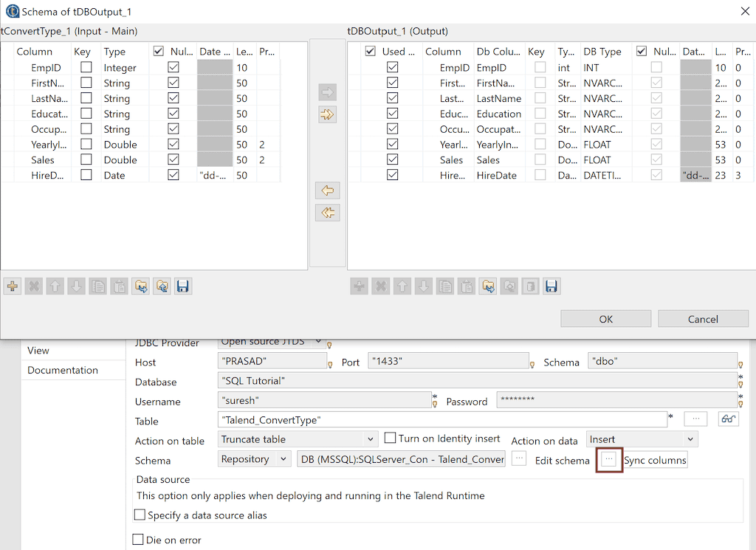The width and height of the screenshot is (756, 550).
Task: Remove column in the output schema toolbar
Action: [381, 286]
